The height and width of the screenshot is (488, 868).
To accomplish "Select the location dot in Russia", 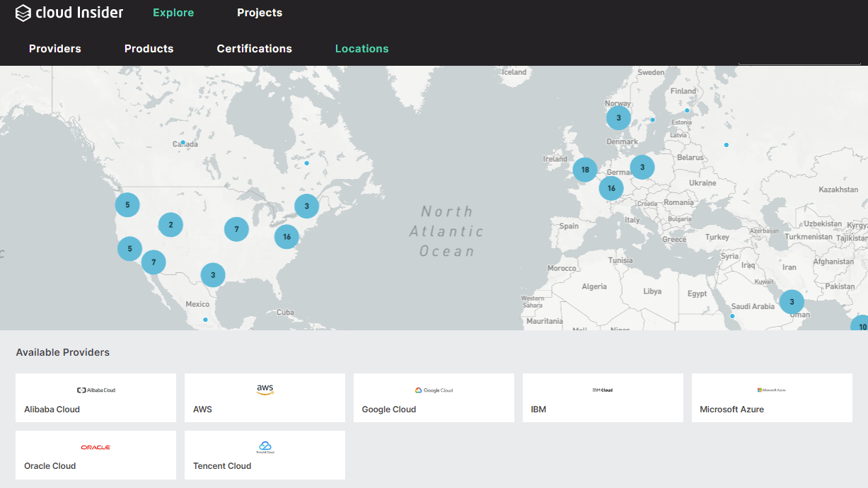I will point(726,145).
